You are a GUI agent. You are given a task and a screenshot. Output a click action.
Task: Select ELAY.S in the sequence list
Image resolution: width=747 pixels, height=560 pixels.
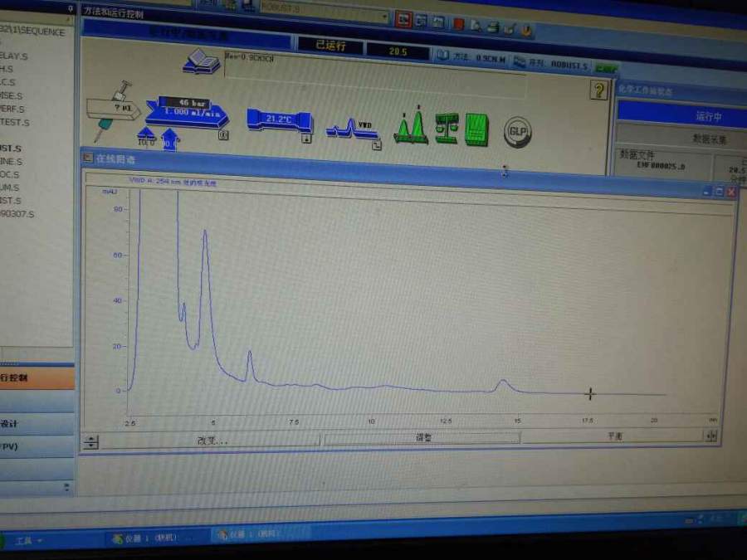coord(14,56)
